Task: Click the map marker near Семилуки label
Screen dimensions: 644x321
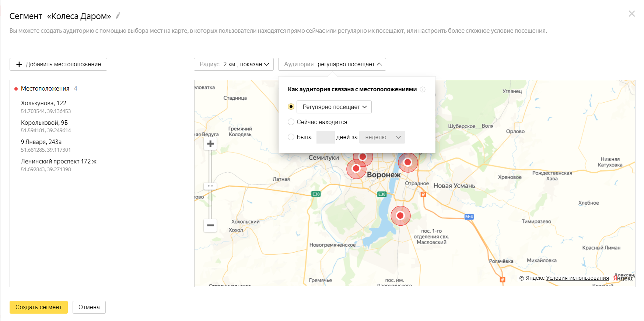Action: 356,169
